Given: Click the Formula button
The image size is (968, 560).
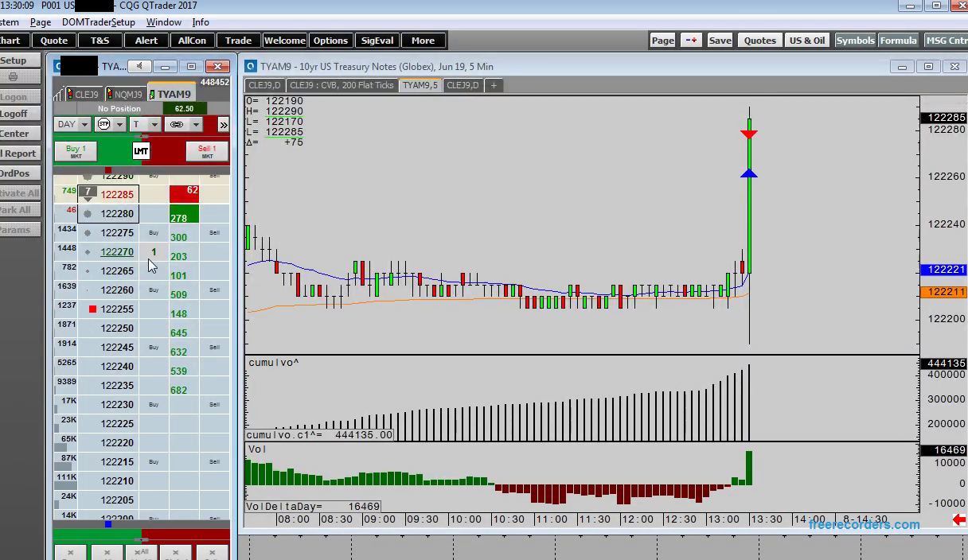Looking at the screenshot, I should 898,41.
